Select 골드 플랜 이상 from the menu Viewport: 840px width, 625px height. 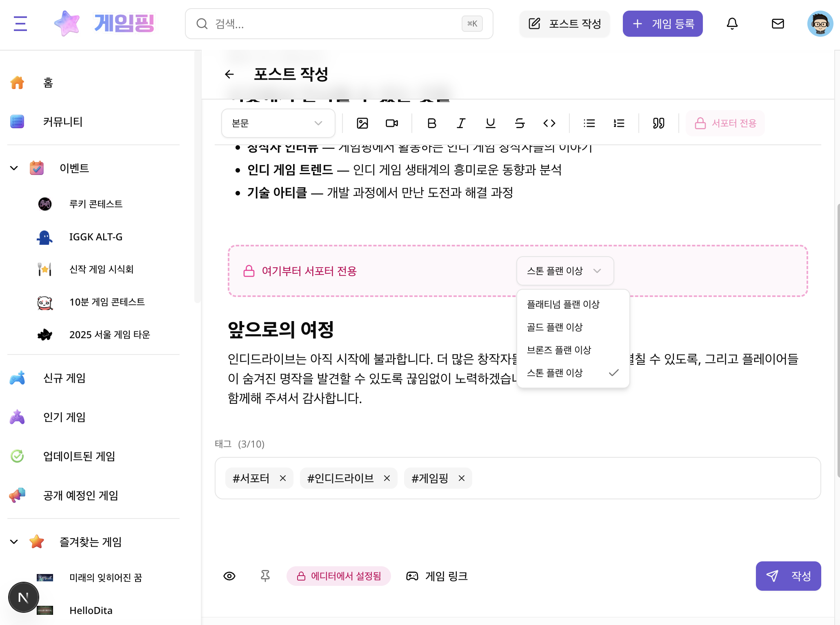click(x=555, y=327)
